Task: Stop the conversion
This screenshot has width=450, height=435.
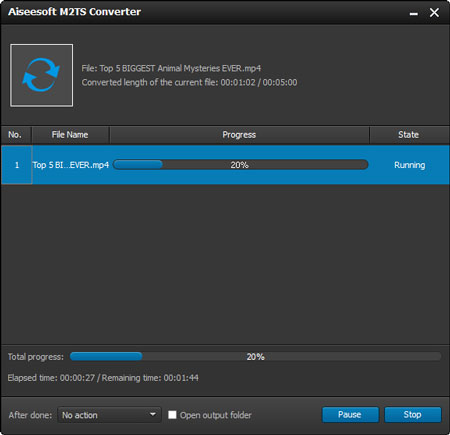Action: (x=413, y=414)
